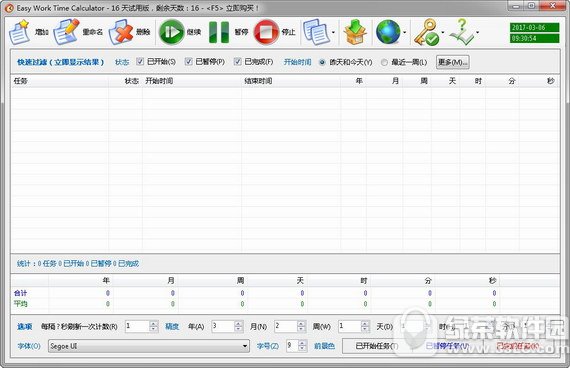Toggle the 已完成(F) checkbox

237,61
